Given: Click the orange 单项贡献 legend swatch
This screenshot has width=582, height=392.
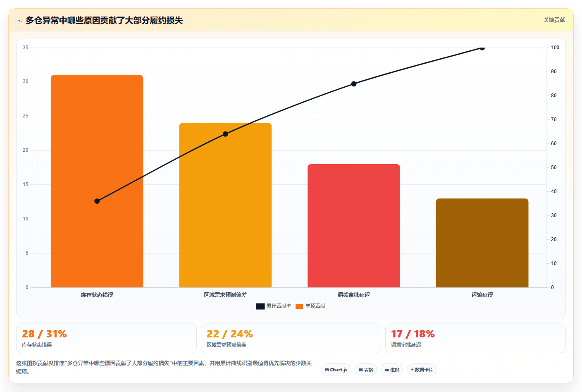Looking at the screenshot, I should point(299,306).
